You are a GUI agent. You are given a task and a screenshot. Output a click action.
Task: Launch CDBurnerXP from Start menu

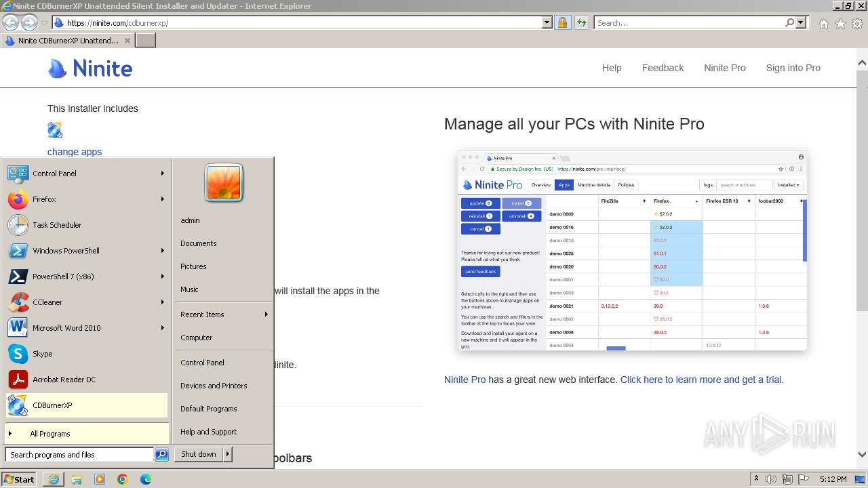click(x=87, y=405)
